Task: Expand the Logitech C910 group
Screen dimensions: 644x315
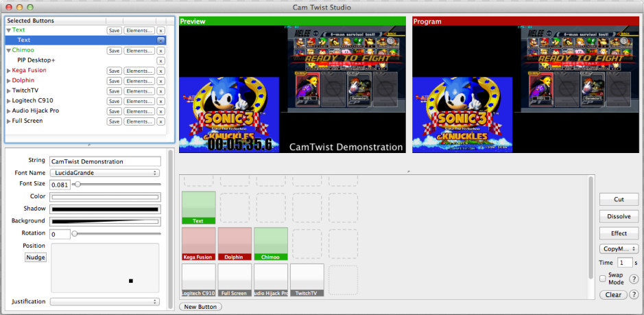Action: (x=9, y=101)
